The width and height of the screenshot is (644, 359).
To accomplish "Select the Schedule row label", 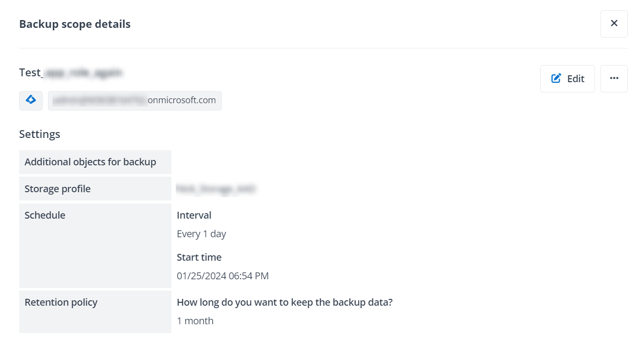I will 45,215.
